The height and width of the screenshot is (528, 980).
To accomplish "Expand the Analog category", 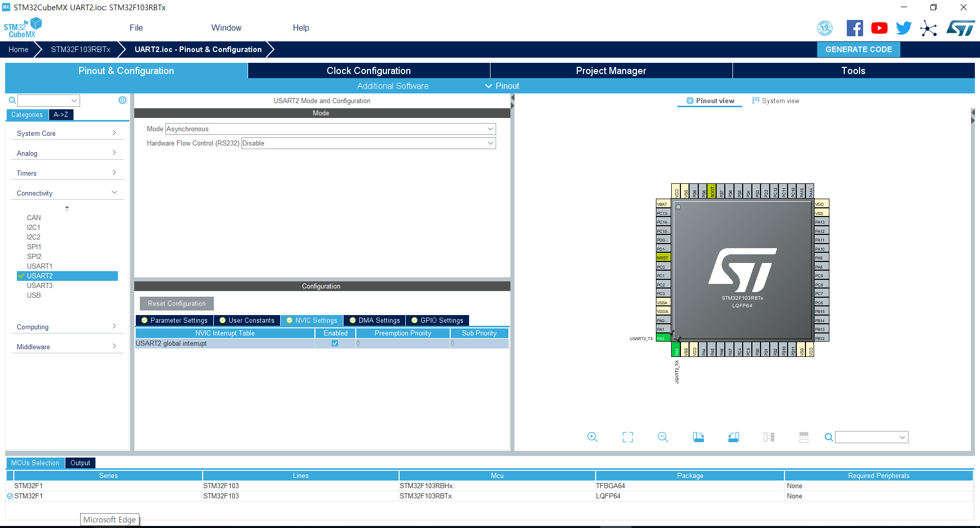I will click(67, 153).
